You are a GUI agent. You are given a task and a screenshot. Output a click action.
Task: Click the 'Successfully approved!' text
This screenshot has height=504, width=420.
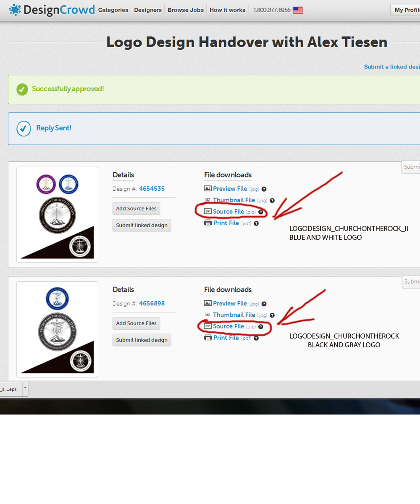click(68, 89)
